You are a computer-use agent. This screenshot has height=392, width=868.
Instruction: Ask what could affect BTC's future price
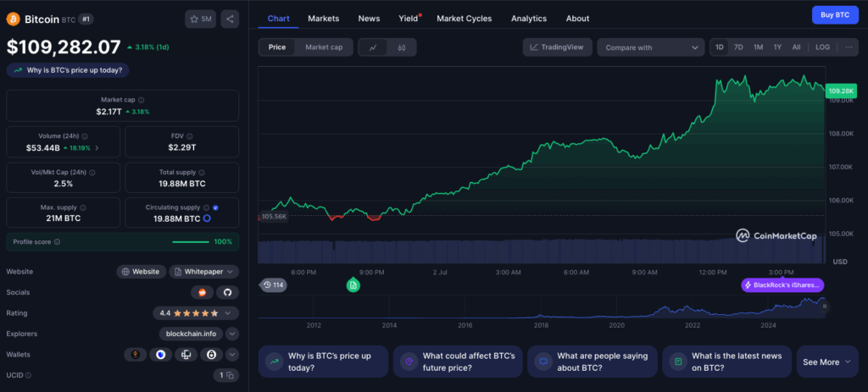coord(458,362)
